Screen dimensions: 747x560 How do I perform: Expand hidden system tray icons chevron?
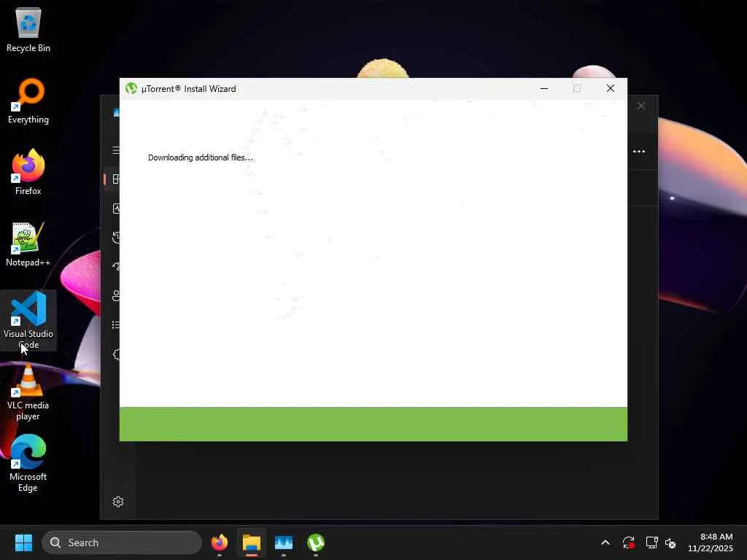(605, 542)
